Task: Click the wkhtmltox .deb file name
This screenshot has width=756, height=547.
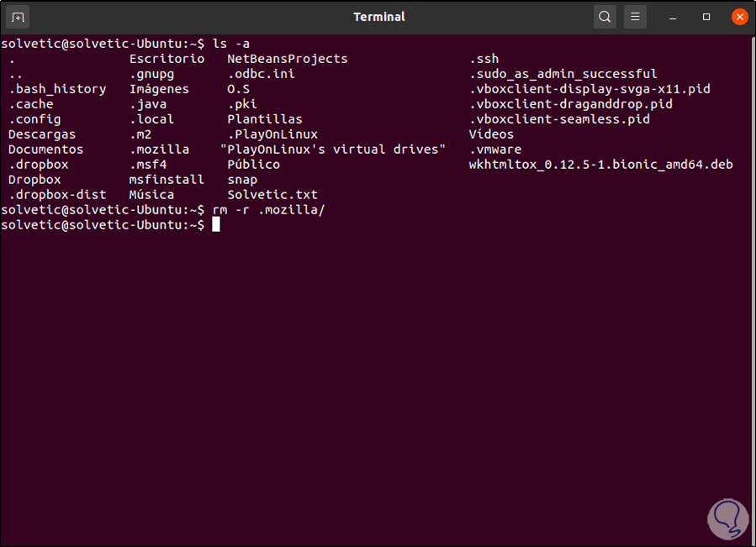Action: click(600, 165)
